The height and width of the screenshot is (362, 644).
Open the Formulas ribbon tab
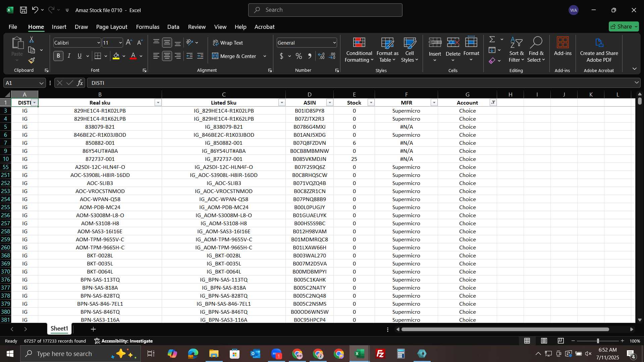[148, 27]
